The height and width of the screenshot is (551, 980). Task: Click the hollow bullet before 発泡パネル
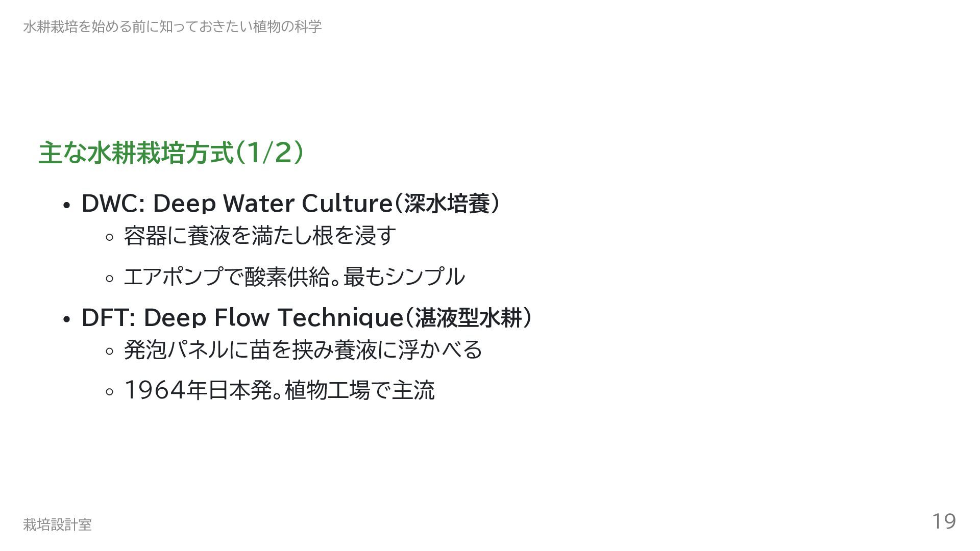pyautogui.click(x=109, y=352)
